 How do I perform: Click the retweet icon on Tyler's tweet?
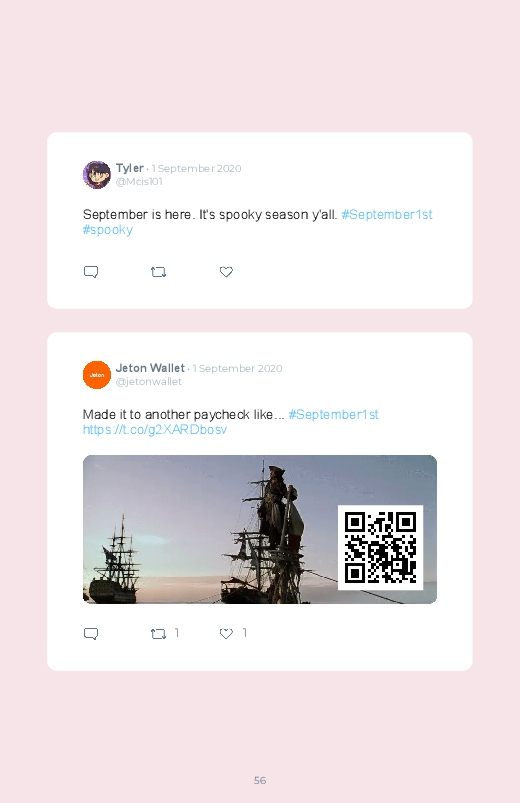pyautogui.click(x=158, y=272)
